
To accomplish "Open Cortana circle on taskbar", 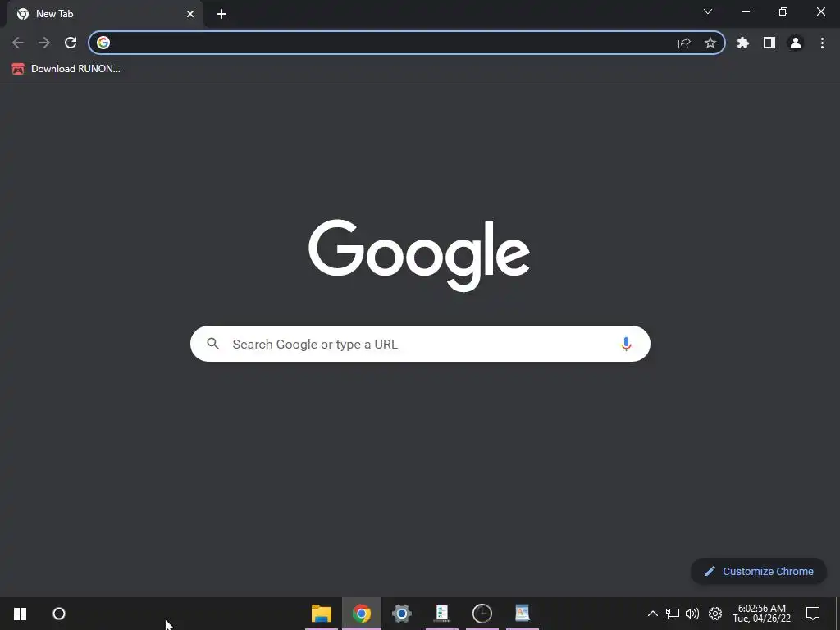I will click(59, 614).
